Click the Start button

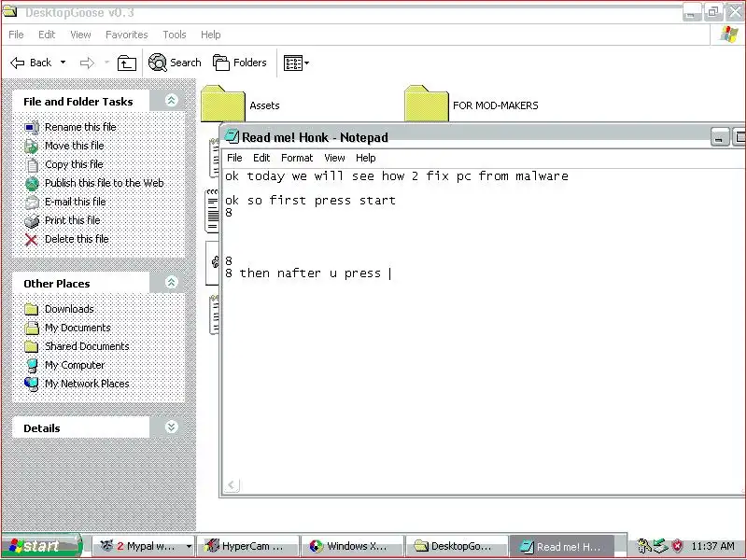click(x=42, y=546)
